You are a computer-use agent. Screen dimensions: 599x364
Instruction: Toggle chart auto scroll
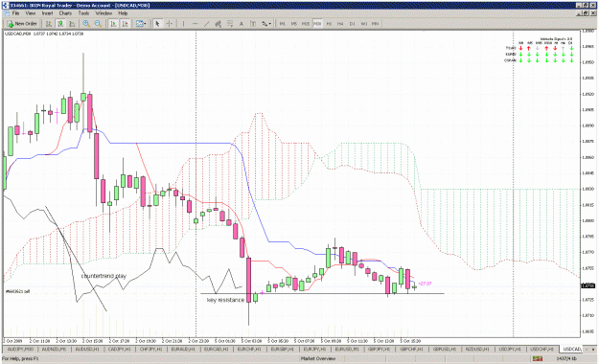pos(113,24)
